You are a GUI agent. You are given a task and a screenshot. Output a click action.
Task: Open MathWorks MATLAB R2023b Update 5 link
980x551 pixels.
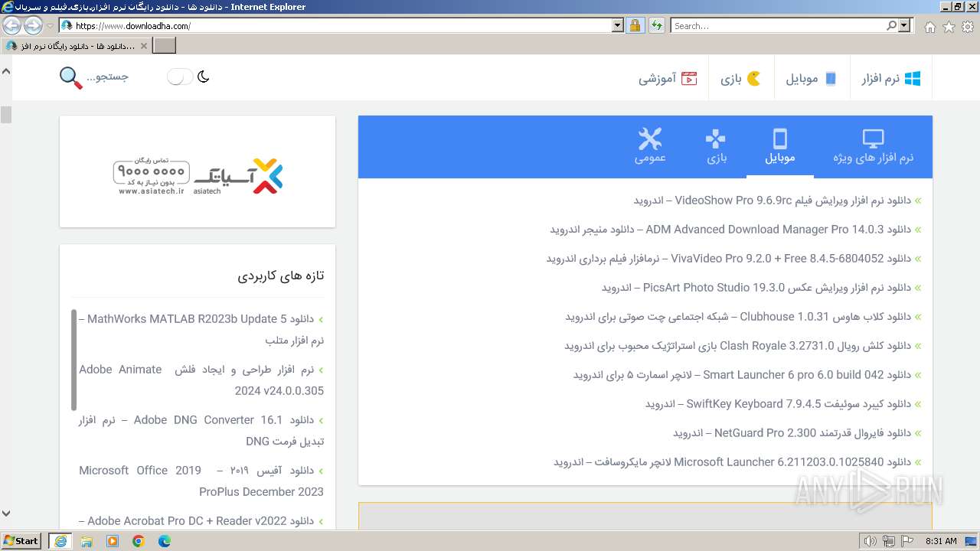(x=201, y=329)
